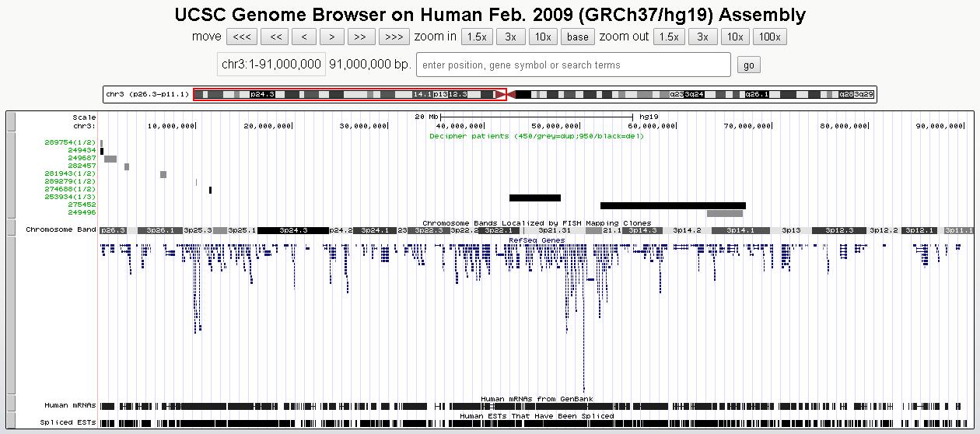980x434 pixels.
Task: Zoom out 3x
Action: [702, 37]
